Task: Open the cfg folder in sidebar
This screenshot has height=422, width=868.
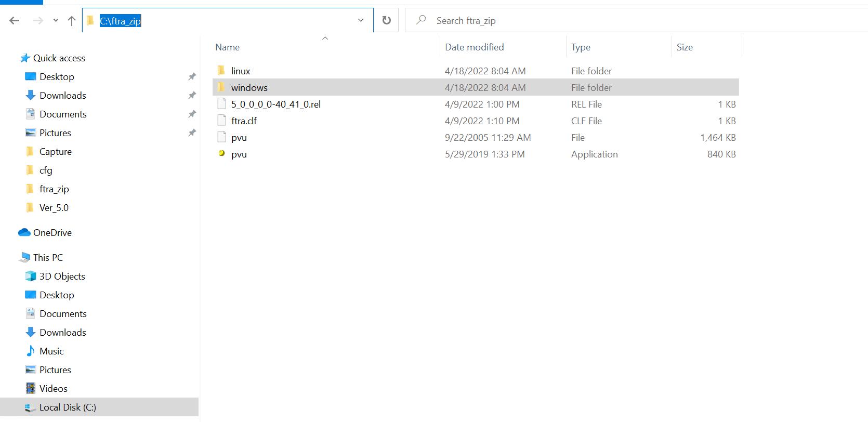Action: [x=46, y=170]
